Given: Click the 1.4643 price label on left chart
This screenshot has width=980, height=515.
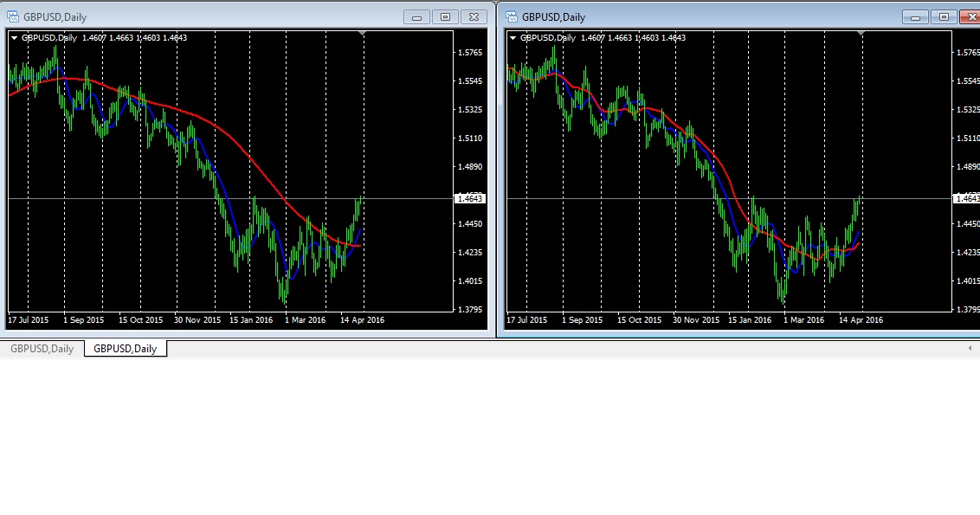Looking at the screenshot, I should (469, 199).
